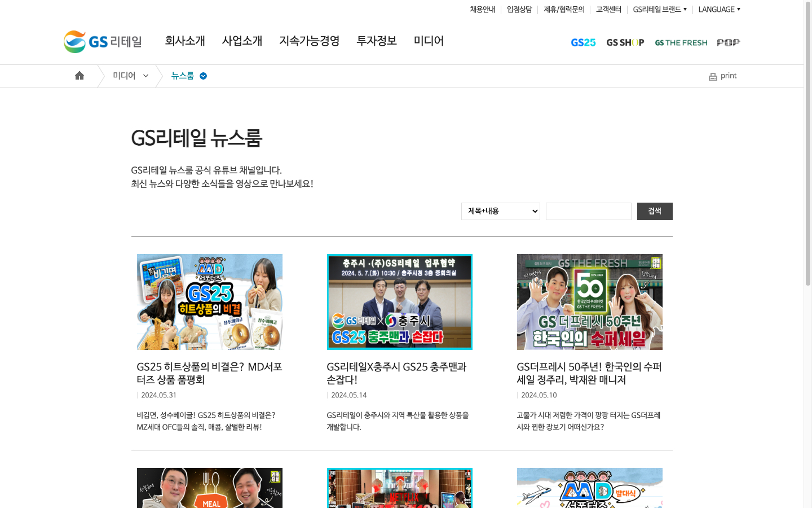Viewport: 812px width, 508px height.
Task: Click the print icon
Action: pos(713,77)
